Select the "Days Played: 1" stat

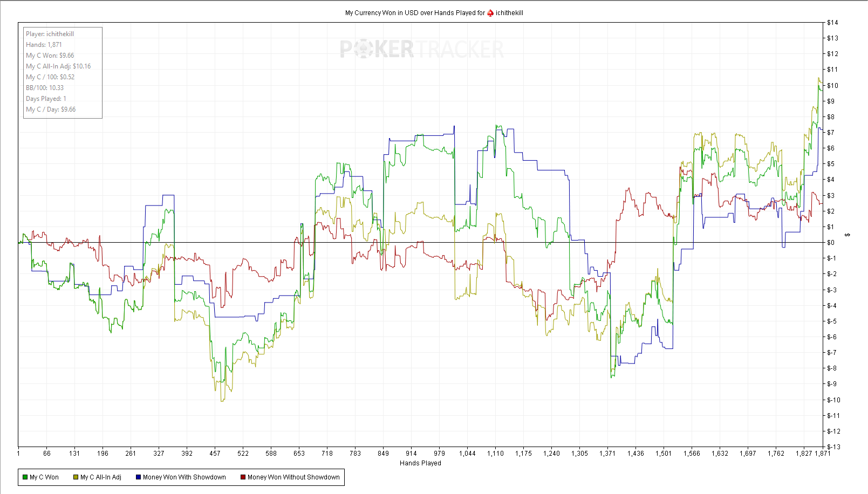point(46,99)
